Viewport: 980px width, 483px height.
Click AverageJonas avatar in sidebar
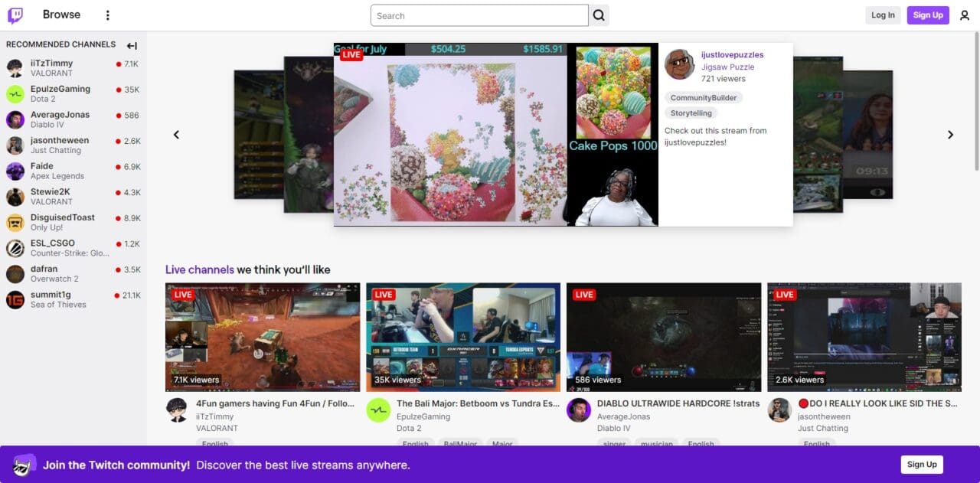point(15,119)
